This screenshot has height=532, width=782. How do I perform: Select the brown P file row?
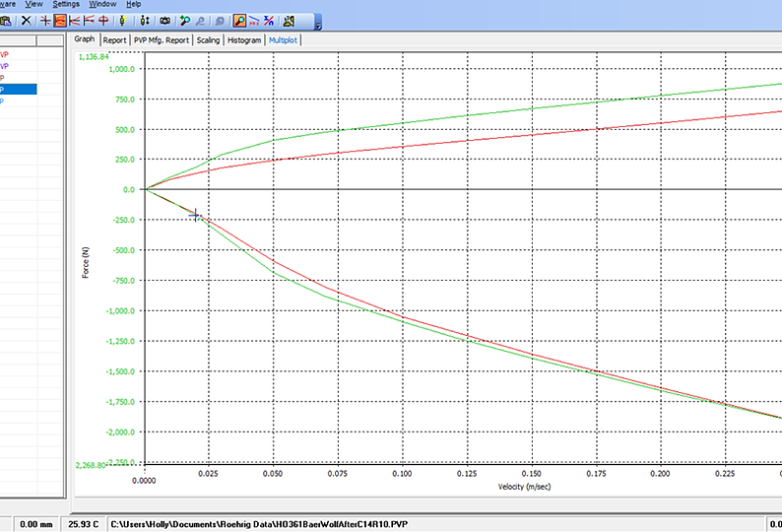click(19, 78)
